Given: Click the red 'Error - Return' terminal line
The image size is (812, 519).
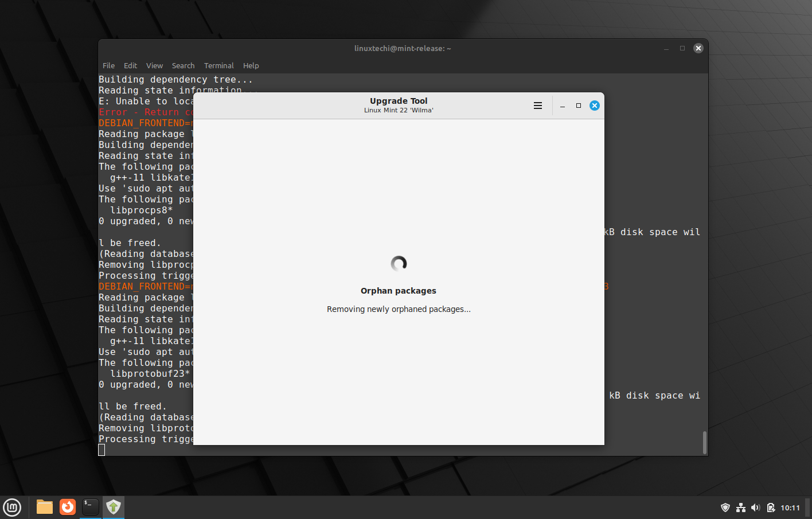Looking at the screenshot, I should [146, 112].
